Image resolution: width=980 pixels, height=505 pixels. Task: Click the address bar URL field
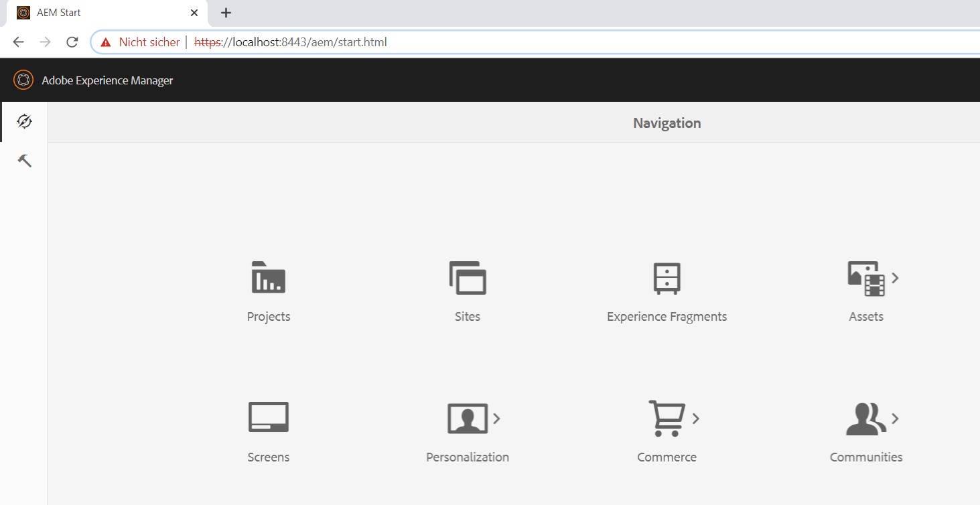pyautogui.click(x=536, y=42)
